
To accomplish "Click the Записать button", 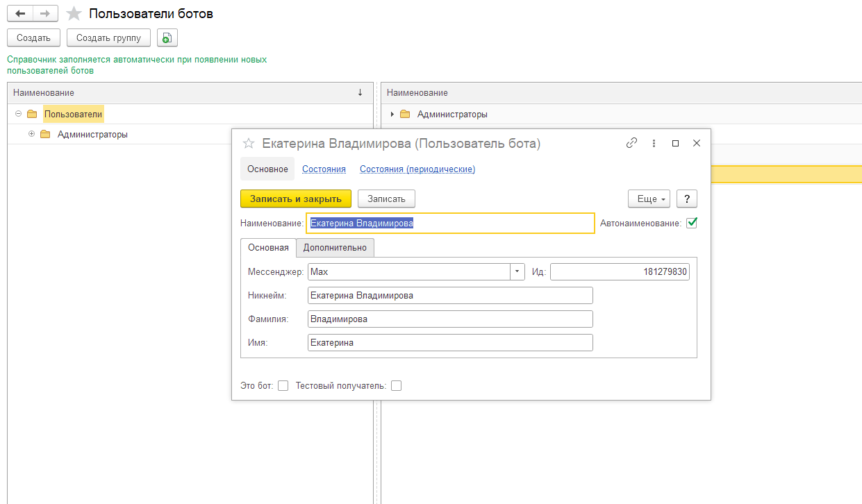I will (x=386, y=199).
